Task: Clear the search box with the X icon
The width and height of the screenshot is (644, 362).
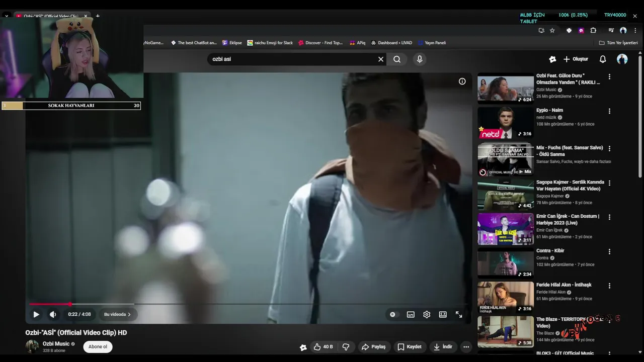Action: pos(381,59)
